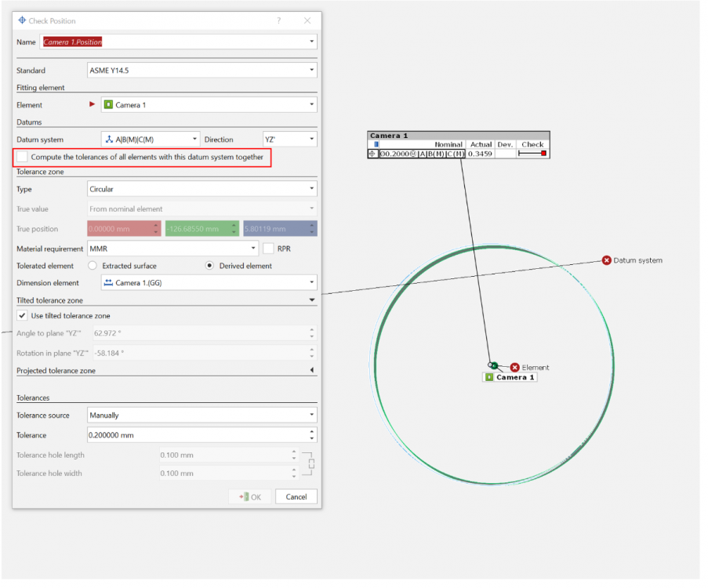Tick the RPR checkbox
708x588 pixels.
[x=268, y=249]
